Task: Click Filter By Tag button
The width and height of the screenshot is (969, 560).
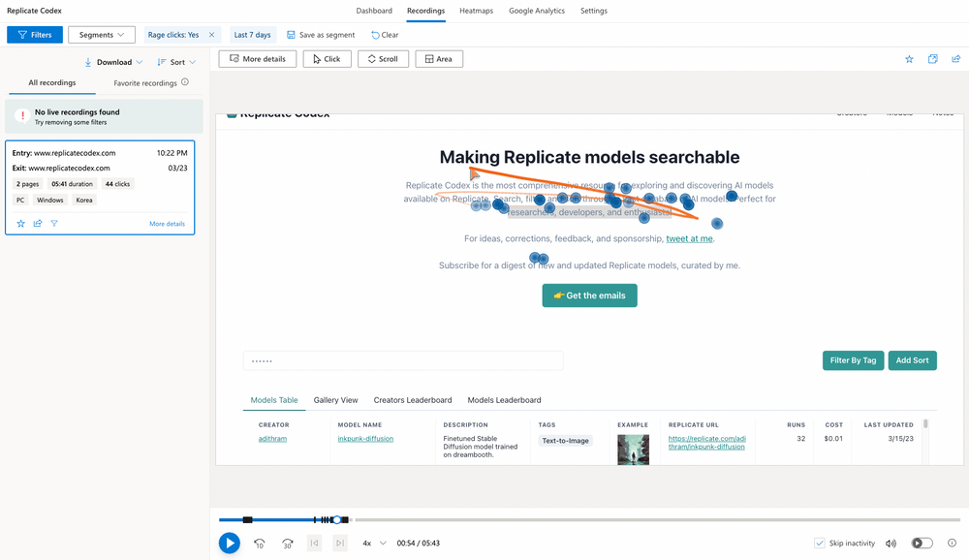Action: coord(853,360)
